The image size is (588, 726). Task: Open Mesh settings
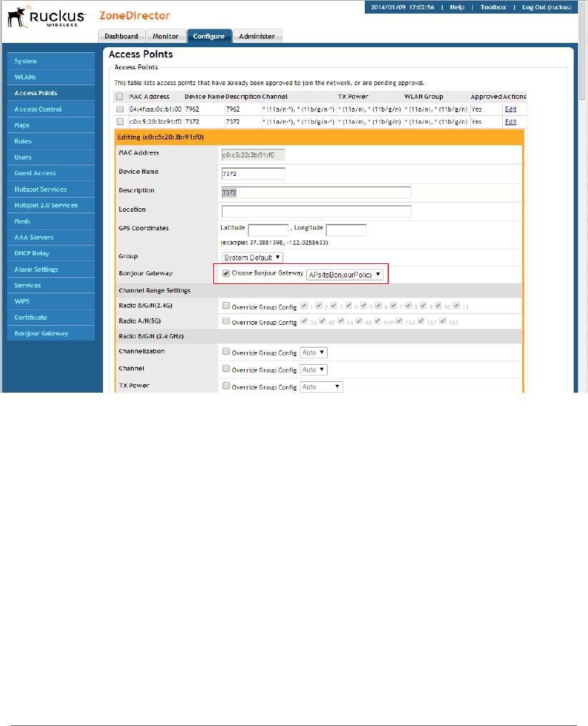pyautogui.click(x=51, y=221)
